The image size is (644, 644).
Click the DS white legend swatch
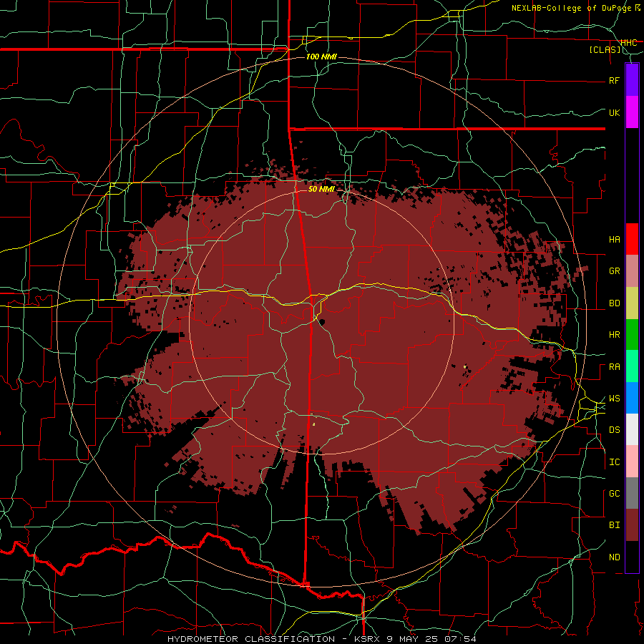tap(632, 429)
